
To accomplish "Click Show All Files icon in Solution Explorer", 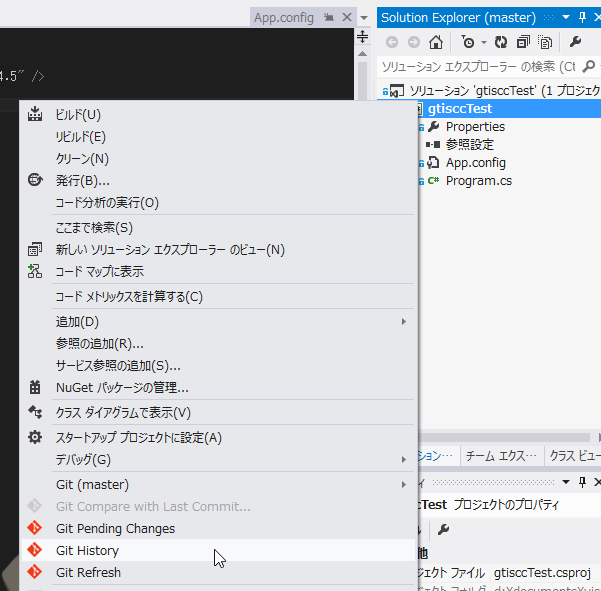I will tap(545, 42).
